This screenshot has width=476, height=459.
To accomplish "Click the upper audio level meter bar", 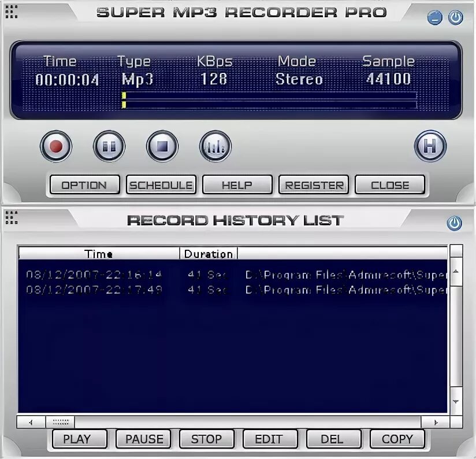I will click(x=270, y=96).
